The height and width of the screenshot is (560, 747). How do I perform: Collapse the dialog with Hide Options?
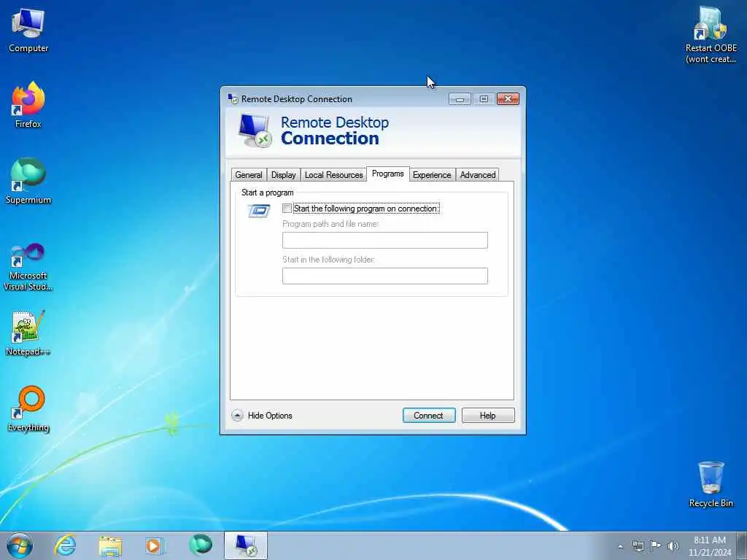click(262, 415)
